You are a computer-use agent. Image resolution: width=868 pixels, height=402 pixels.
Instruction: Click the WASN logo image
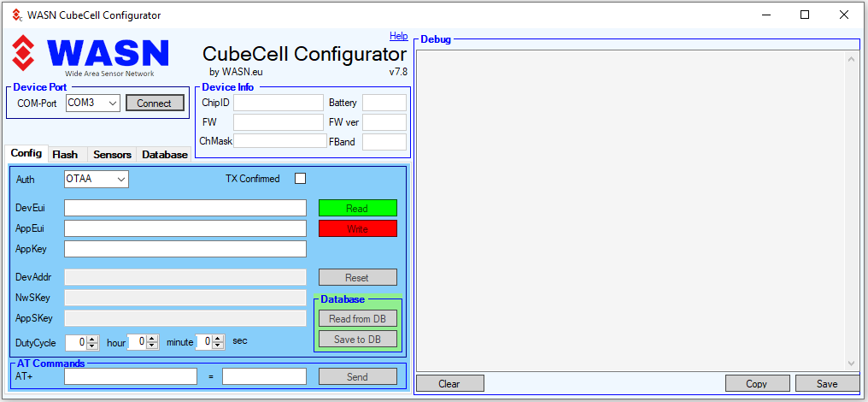tap(91, 56)
